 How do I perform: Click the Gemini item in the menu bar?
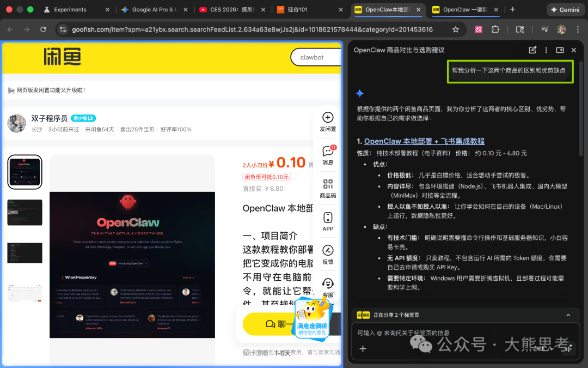pos(565,9)
